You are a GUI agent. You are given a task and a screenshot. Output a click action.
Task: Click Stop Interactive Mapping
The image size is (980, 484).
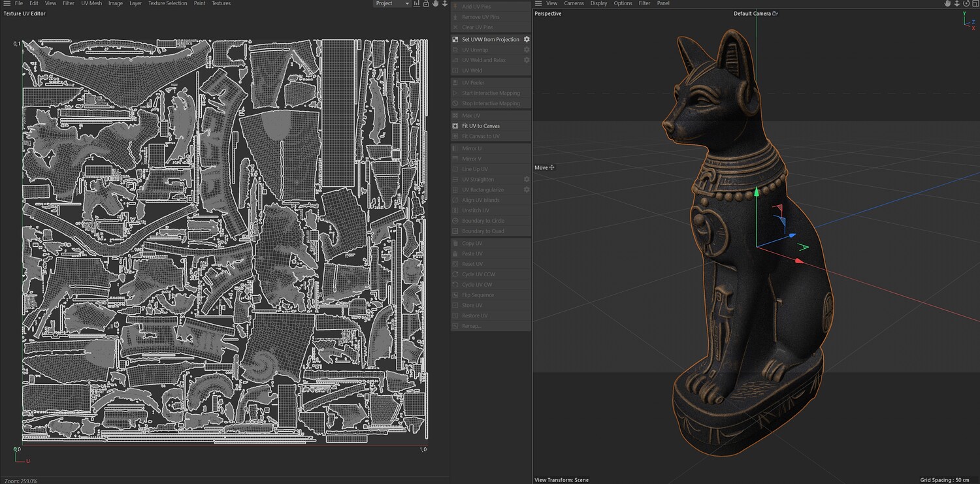pyautogui.click(x=491, y=104)
